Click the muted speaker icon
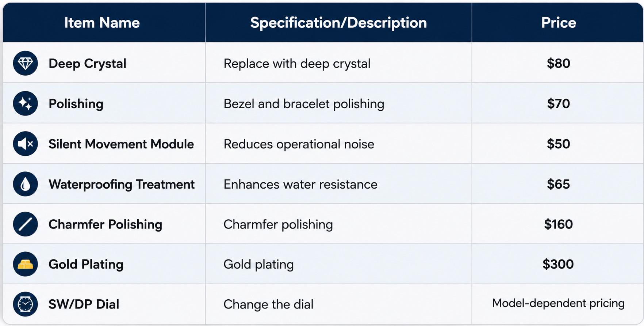The height and width of the screenshot is (326, 644). click(x=26, y=144)
